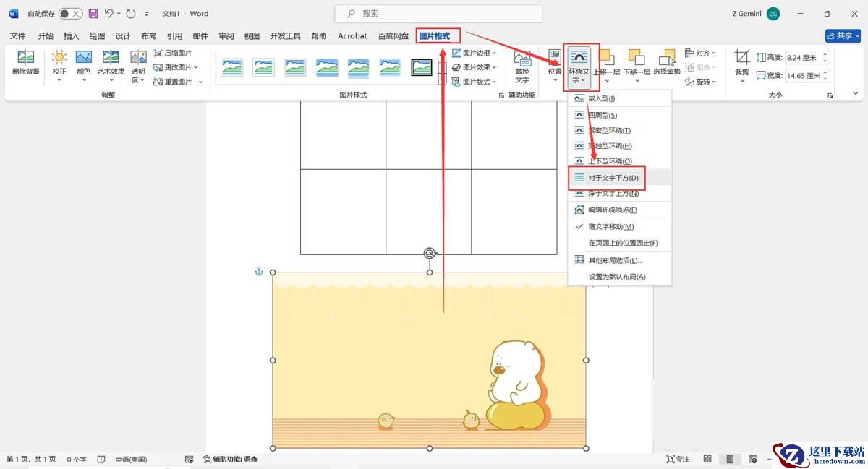Switch to the 布局 layout tab
The height and width of the screenshot is (469, 868).
pyautogui.click(x=148, y=35)
